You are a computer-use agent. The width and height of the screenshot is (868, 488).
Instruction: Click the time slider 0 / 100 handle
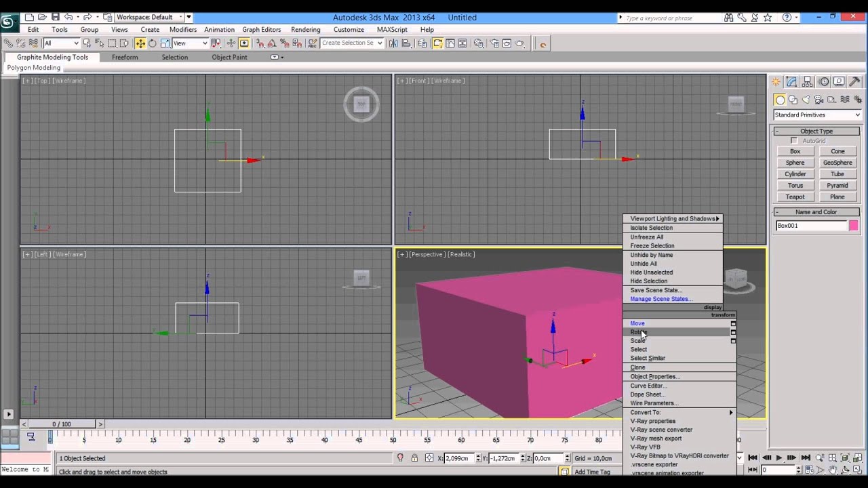(61, 424)
